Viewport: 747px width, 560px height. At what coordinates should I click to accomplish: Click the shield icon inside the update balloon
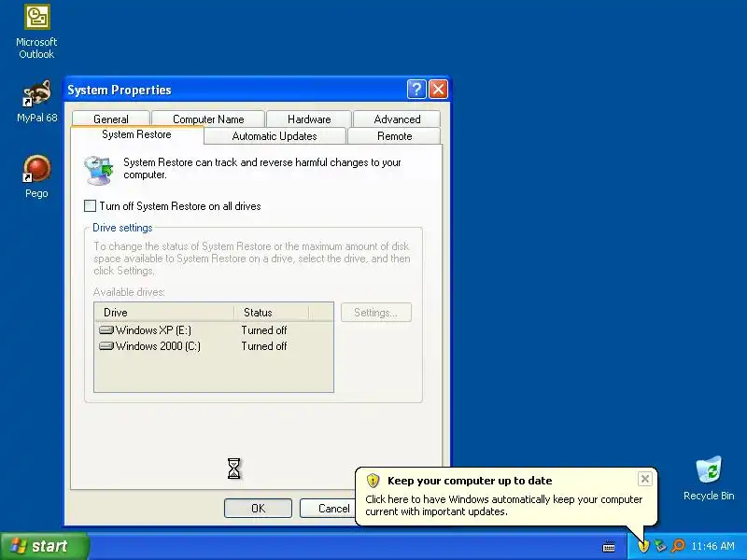(373, 481)
